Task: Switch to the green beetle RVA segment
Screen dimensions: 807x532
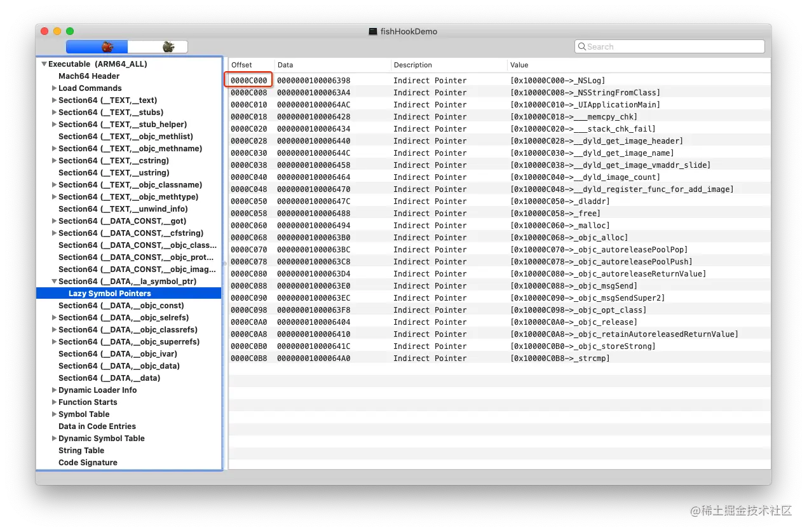Action: (158, 47)
